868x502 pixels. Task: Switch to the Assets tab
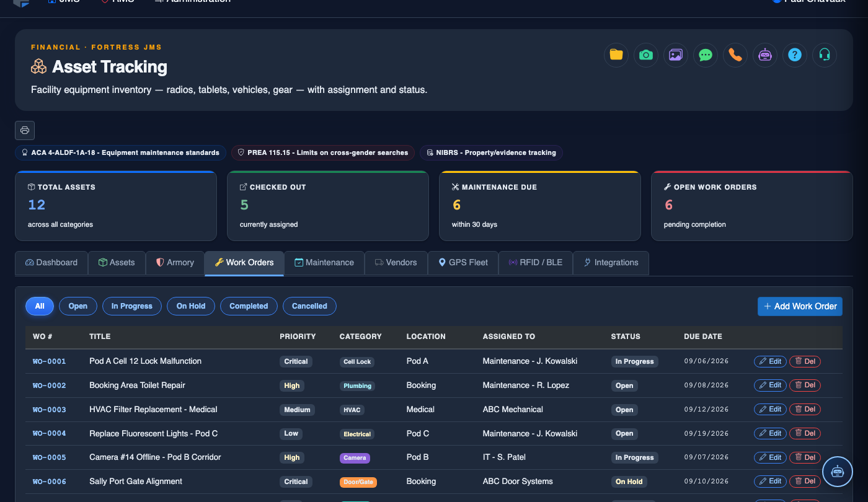click(117, 263)
